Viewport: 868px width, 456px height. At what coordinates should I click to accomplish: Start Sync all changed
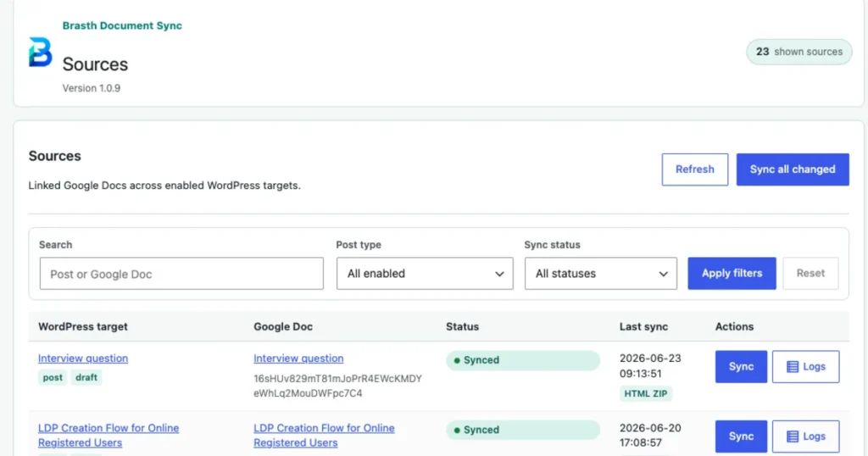coord(793,170)
